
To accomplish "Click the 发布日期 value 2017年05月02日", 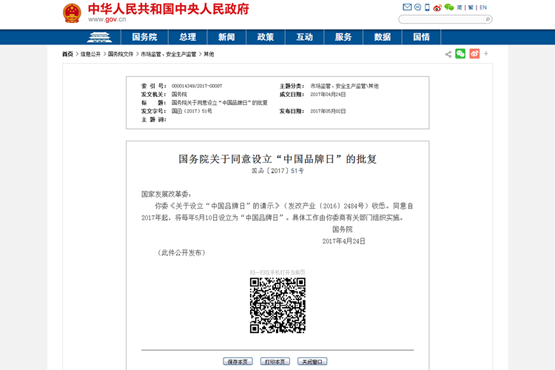I will 328,111.
